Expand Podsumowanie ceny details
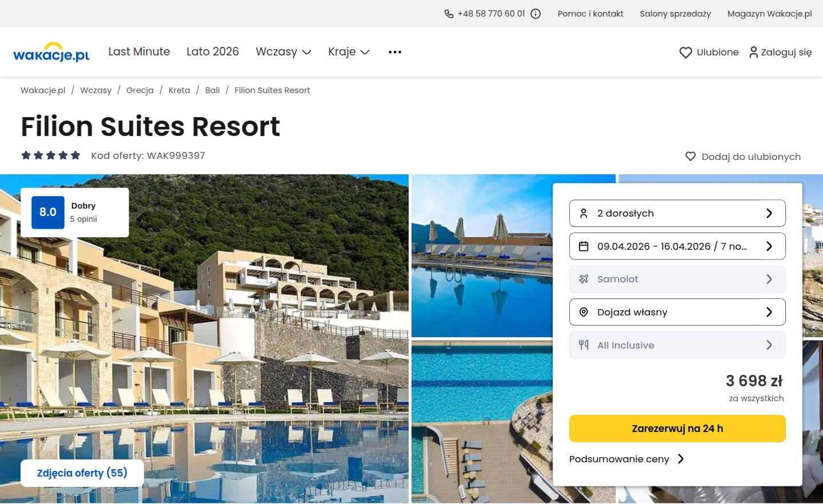Viewport: 823px width, 504px height. coord(626,459)
